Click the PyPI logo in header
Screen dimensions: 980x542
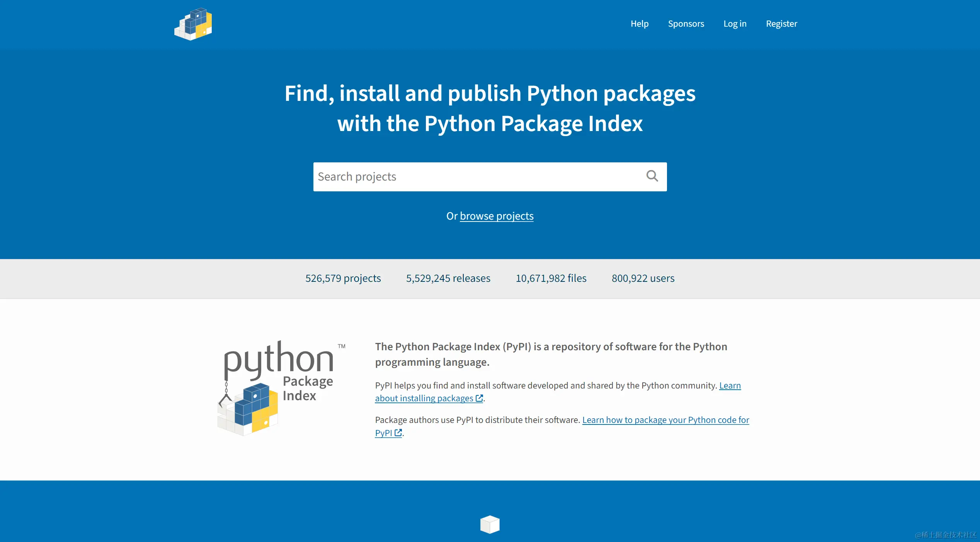pos(193,24)
